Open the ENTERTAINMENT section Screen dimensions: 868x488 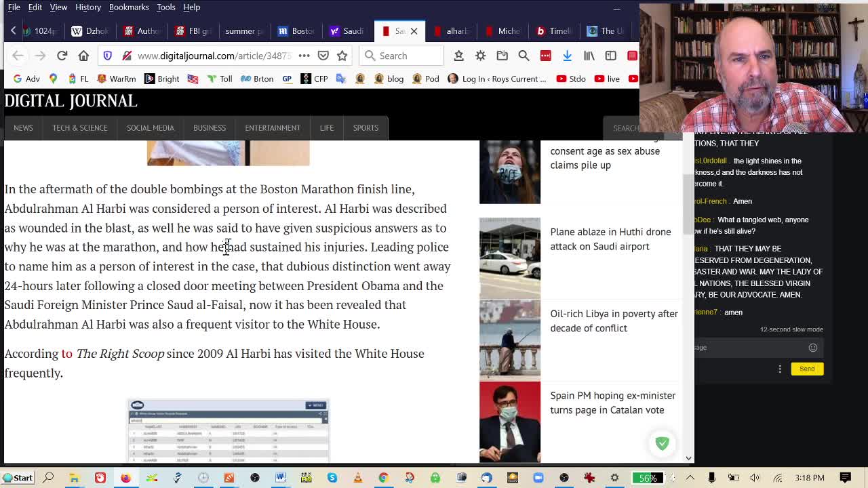[273, 128]
